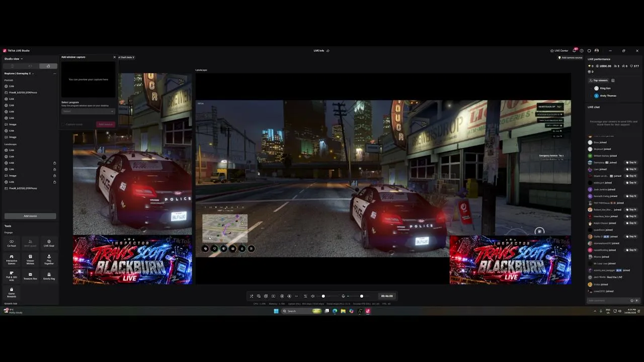Click the TikTok LIVE Studio taskbar icon
The width and height of the screenshot is (644, 362).
click(368, 311)
